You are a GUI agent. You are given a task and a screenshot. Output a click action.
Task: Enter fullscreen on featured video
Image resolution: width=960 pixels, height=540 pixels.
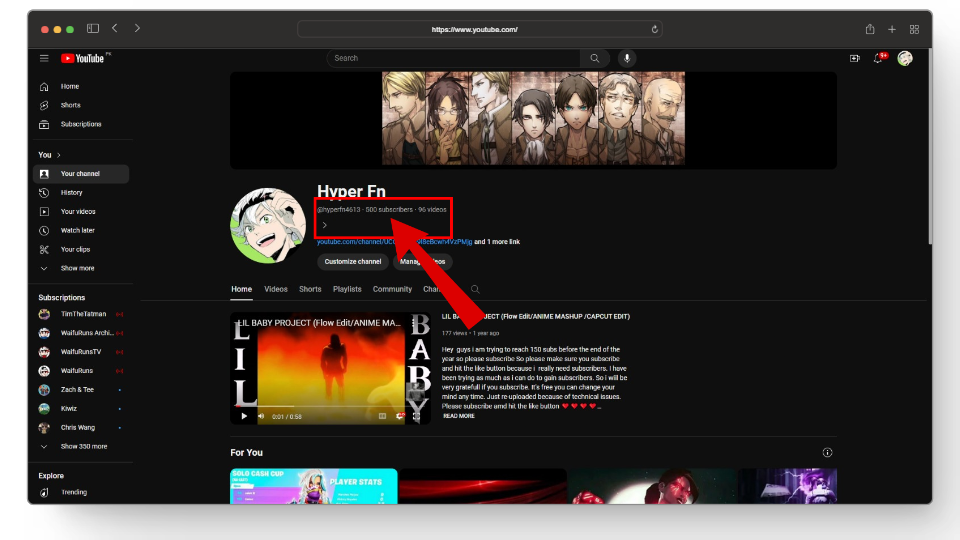416,416
